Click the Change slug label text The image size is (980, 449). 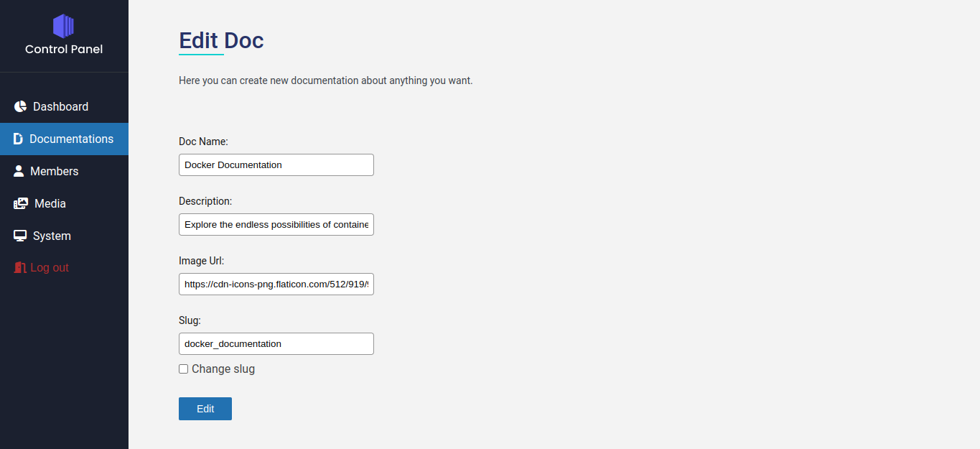(223, 369)
